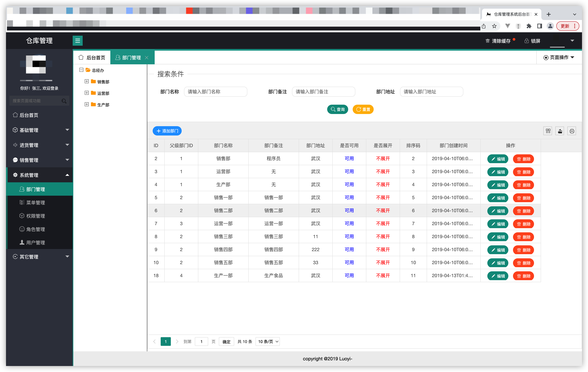Focus the 部门名称 input field

click(x=216, y=92)
